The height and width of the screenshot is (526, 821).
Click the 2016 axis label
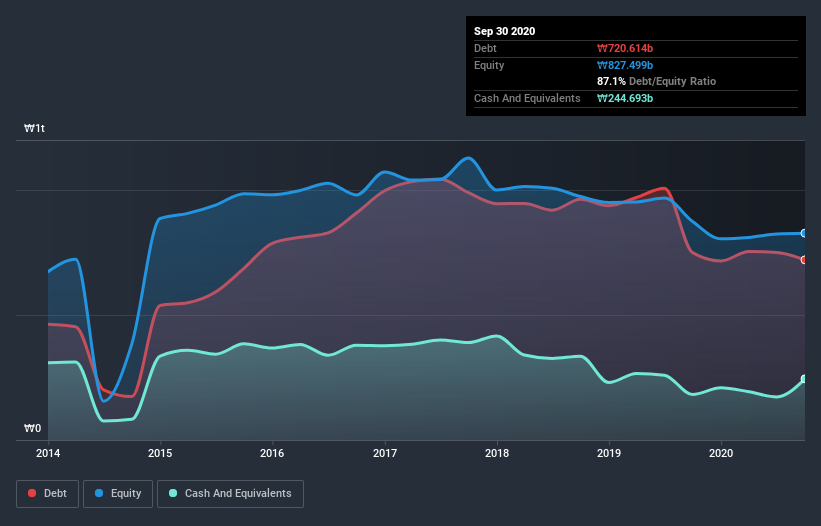(272, 453)
